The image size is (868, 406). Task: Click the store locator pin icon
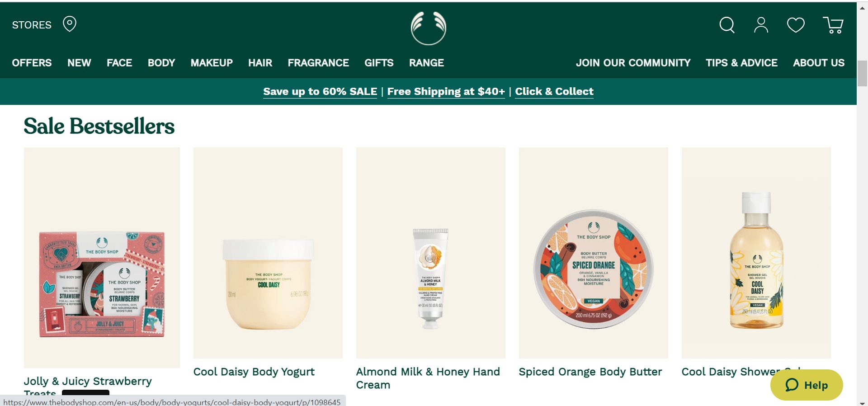70,24
